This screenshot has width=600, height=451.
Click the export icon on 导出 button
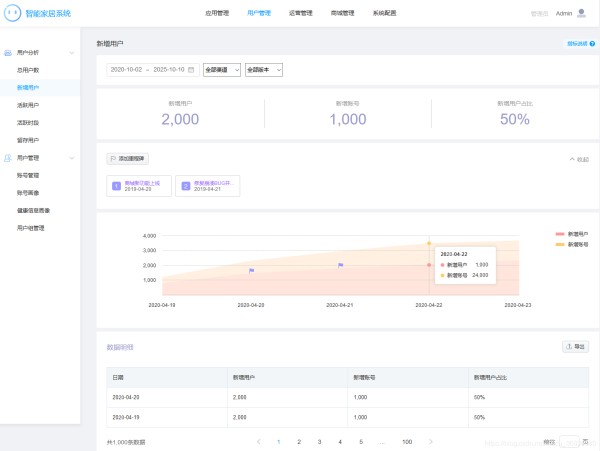tap(569, 347)
